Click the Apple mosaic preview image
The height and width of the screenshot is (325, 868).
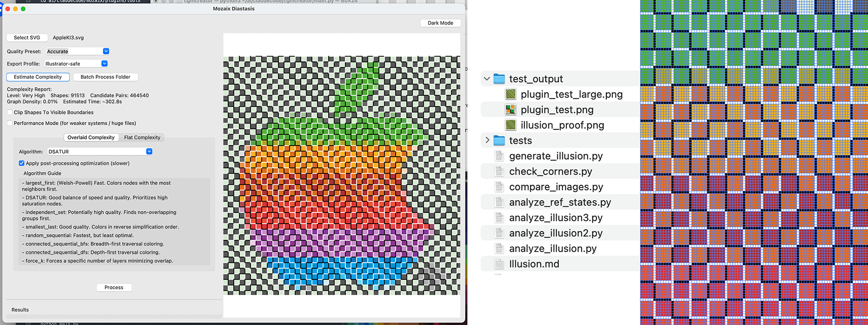tap(342, 175)
